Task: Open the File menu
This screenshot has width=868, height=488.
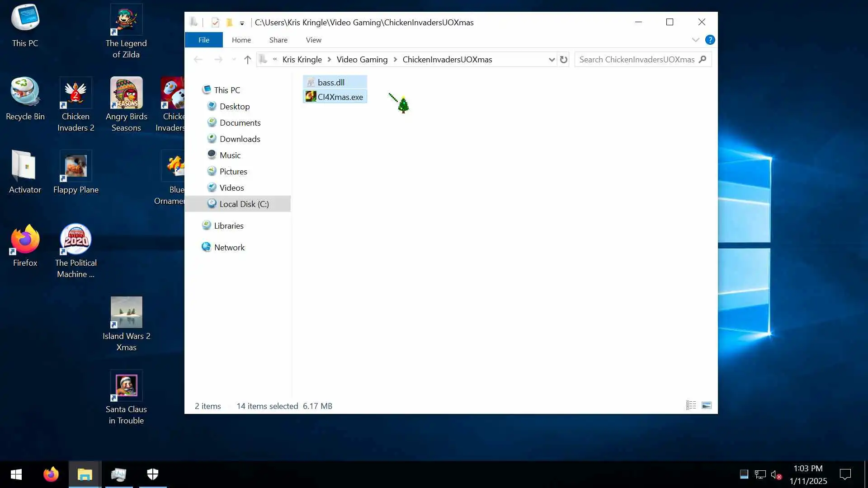Action: [203, 40]
